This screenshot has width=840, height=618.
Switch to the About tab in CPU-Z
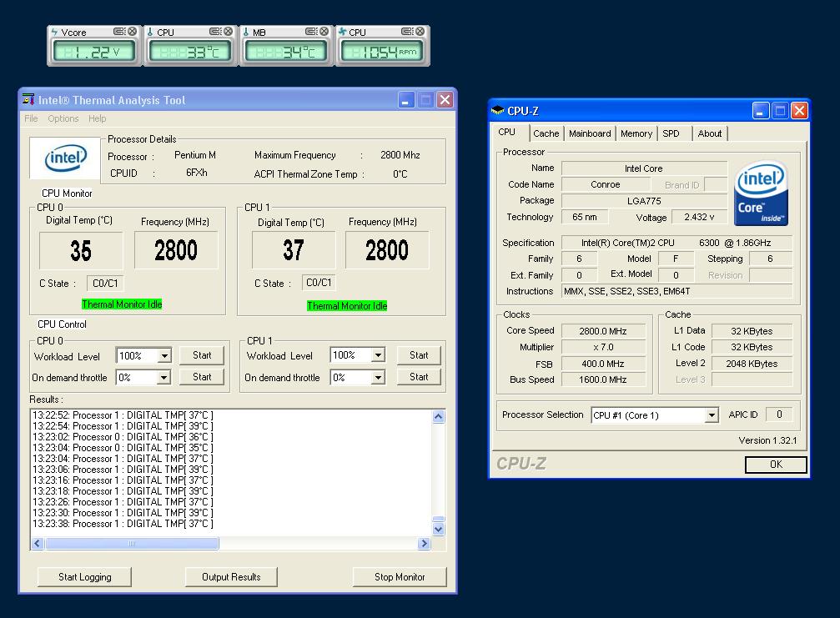710,134
